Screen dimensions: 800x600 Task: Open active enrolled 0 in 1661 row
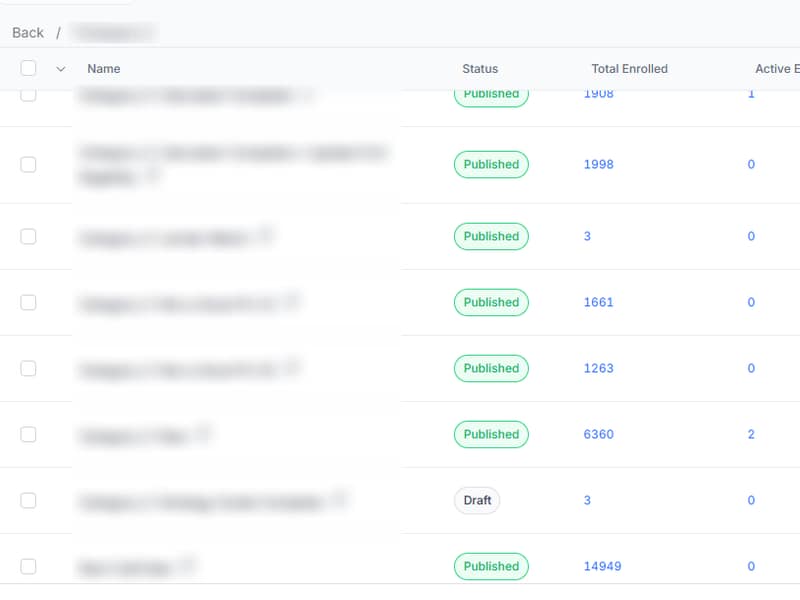point(751,302)
